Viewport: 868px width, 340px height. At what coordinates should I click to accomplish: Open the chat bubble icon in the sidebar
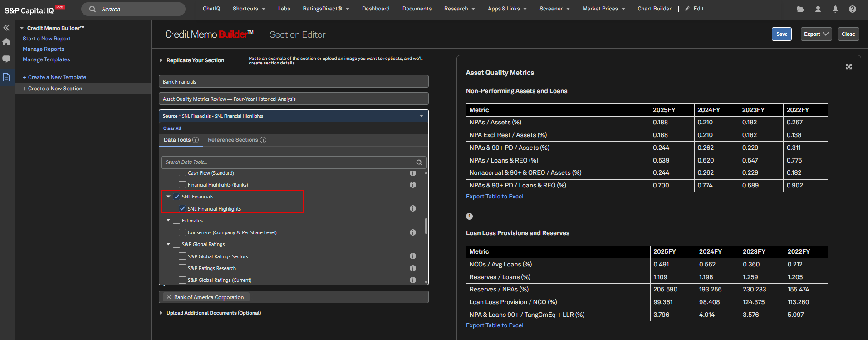(x=6, y=59)
